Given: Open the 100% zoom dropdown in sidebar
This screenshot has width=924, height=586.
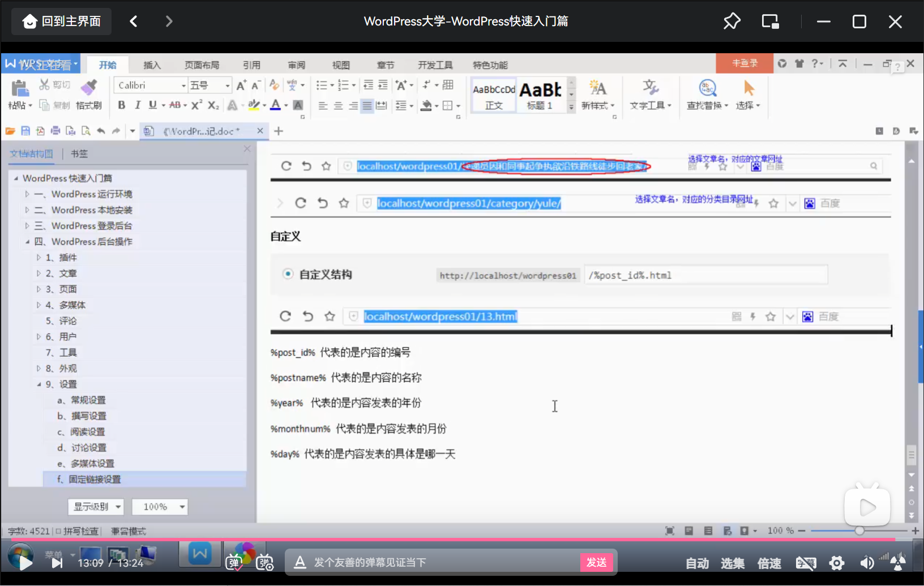Looking at the screenshot, I should 160,507.
